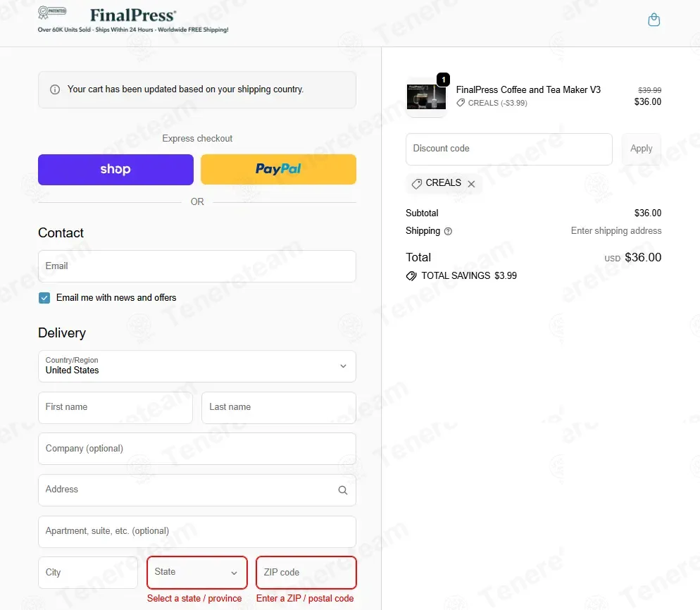Screen dimensions: 700x610
Task: Click the Discount code field
Action: tap(509, 149)
